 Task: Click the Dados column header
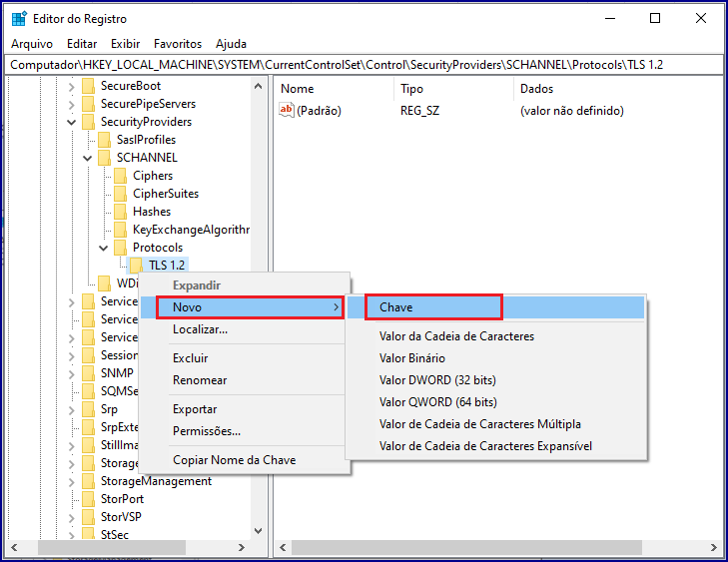point(537,89)
